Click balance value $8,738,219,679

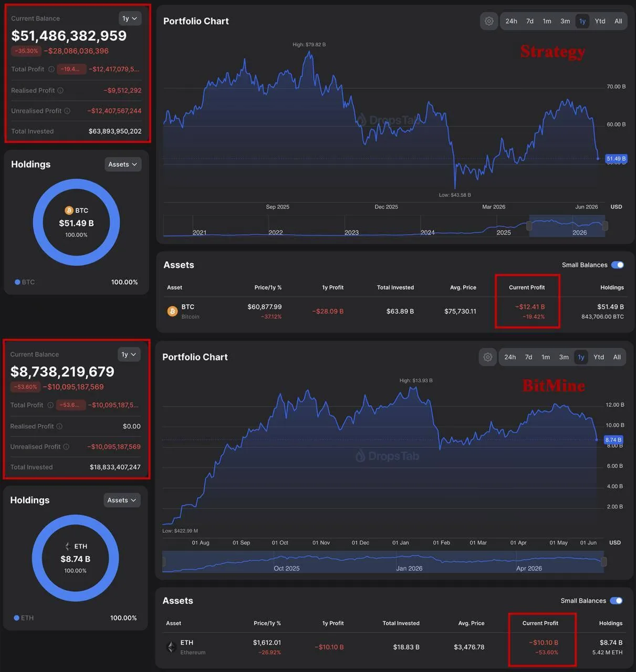click(x=62, y=372)
